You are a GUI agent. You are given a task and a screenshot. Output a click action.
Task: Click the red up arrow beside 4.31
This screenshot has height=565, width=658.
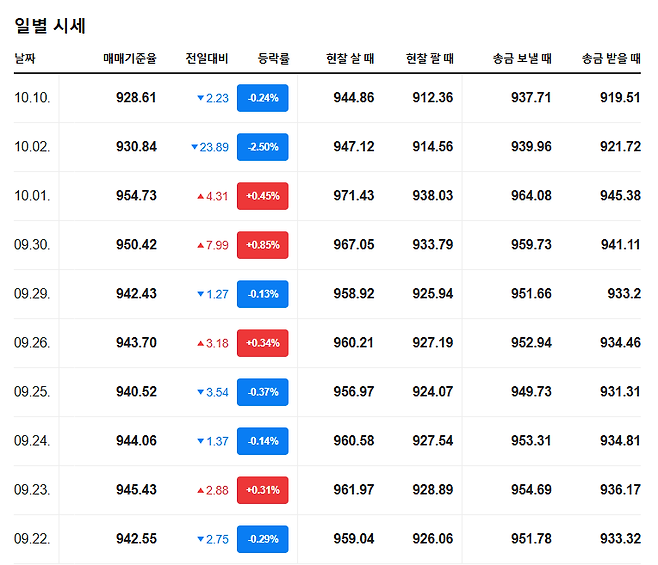[x=201, y=196]
